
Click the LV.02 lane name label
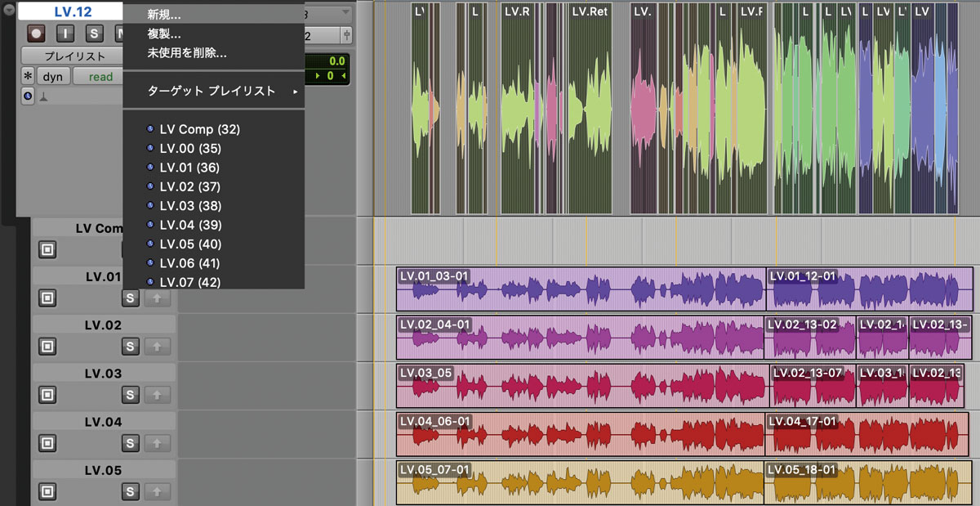click(x=104, y=325)
